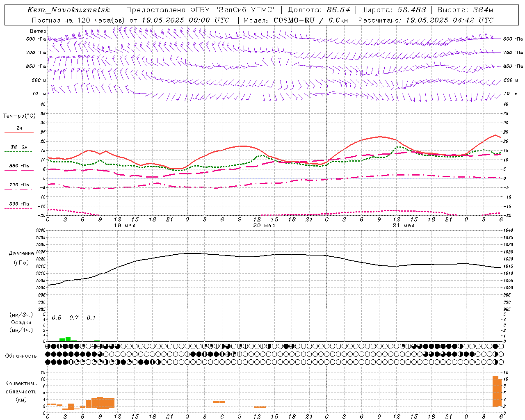This screenshot has width=525, height=420.
Task: Click the Модель COSMO-RU / 6.6км label
Action: coord(296,20)
